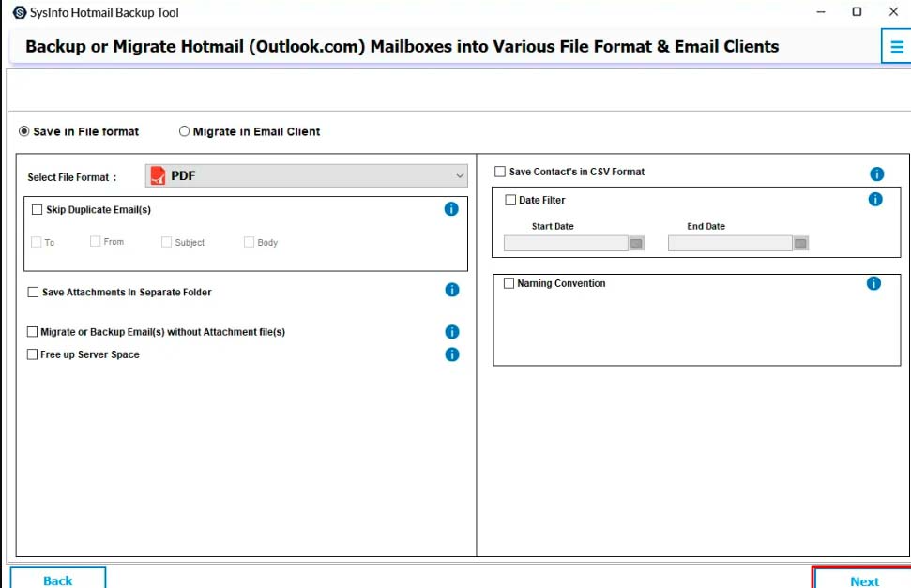Screen dimensions: 911x588
Task: Click the red PDF icon in the format selector
Action: pyautogui.click(x=158, y=175)
